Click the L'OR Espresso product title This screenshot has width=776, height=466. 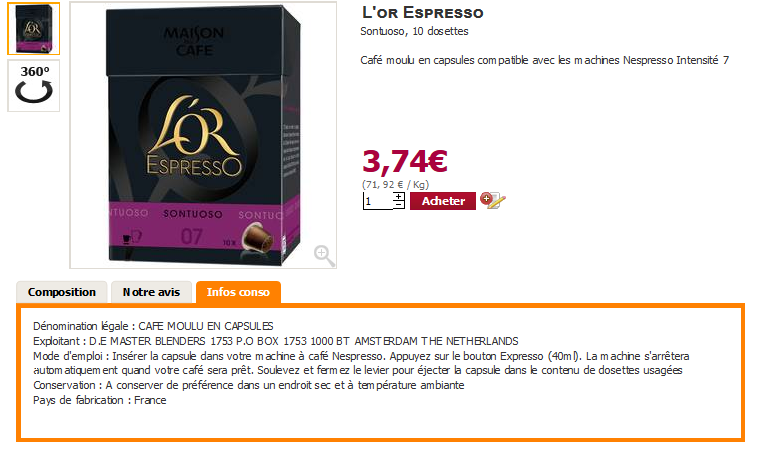(423, 12)
